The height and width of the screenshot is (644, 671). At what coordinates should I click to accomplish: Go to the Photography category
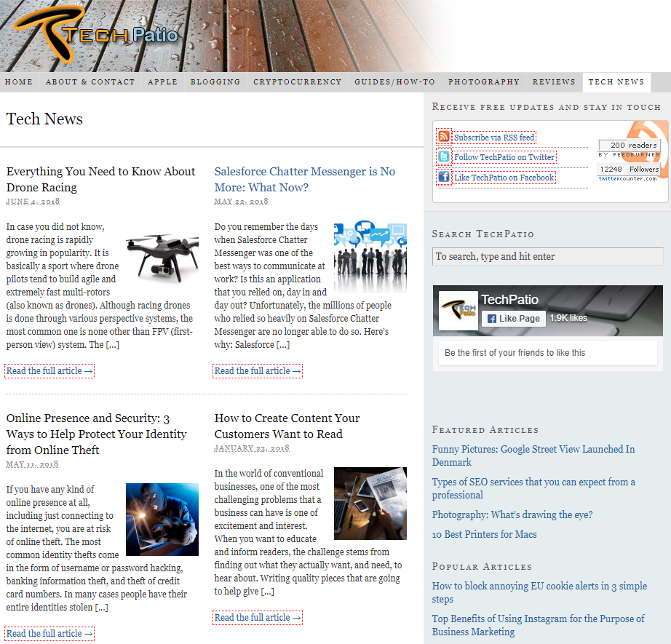484,82
